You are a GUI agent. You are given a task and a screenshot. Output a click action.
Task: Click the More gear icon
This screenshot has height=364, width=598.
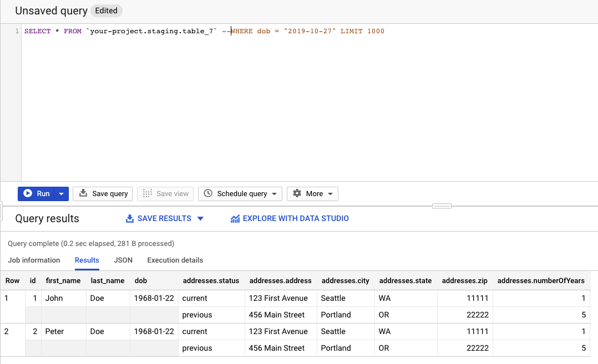pyautogui.click(x=297, y=193)
